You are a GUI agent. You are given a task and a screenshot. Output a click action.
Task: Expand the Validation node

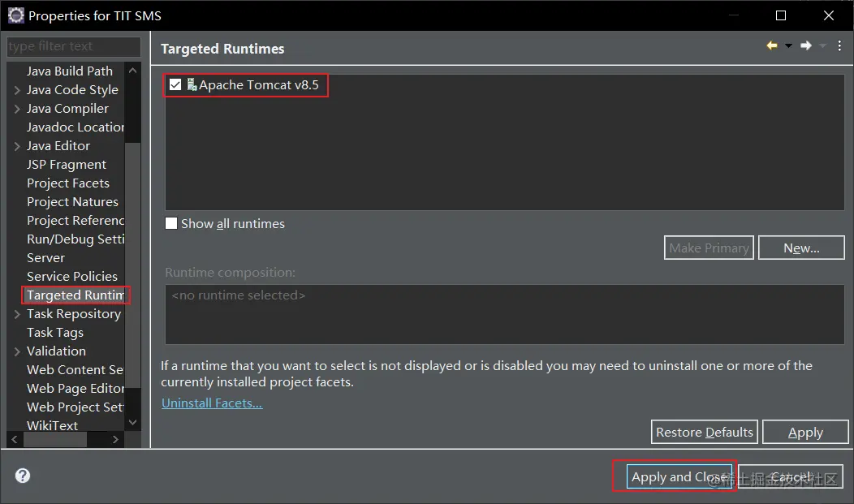[17, 351]
